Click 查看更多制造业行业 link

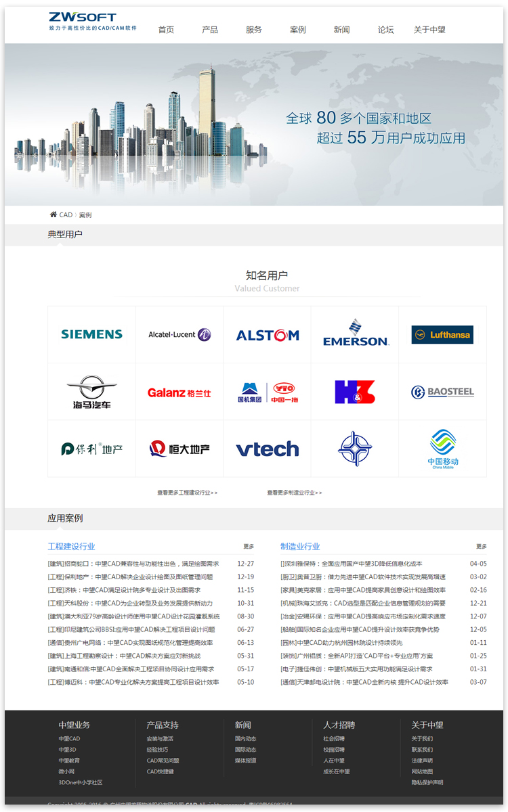tap(295, 493)
